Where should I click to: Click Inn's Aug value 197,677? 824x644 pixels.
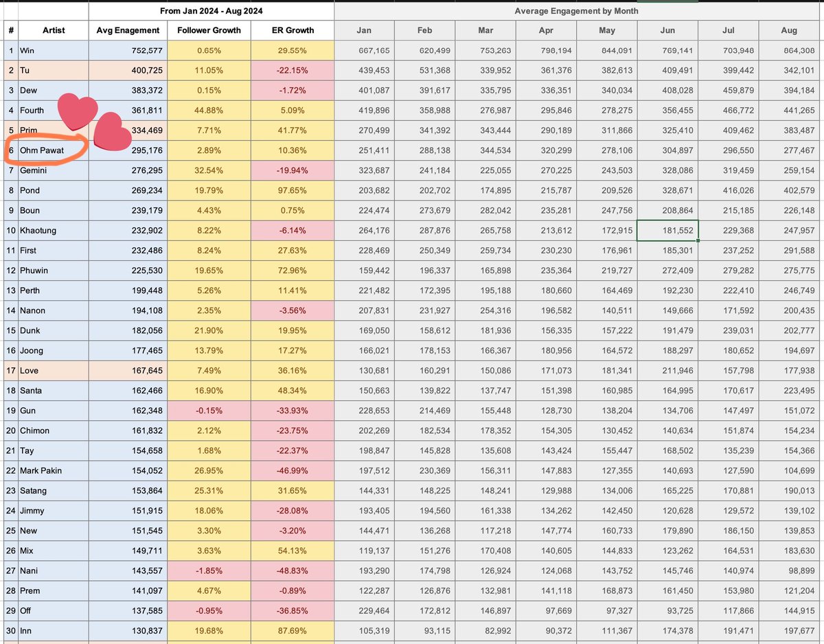pyautogui.click(x=789, y=631)
